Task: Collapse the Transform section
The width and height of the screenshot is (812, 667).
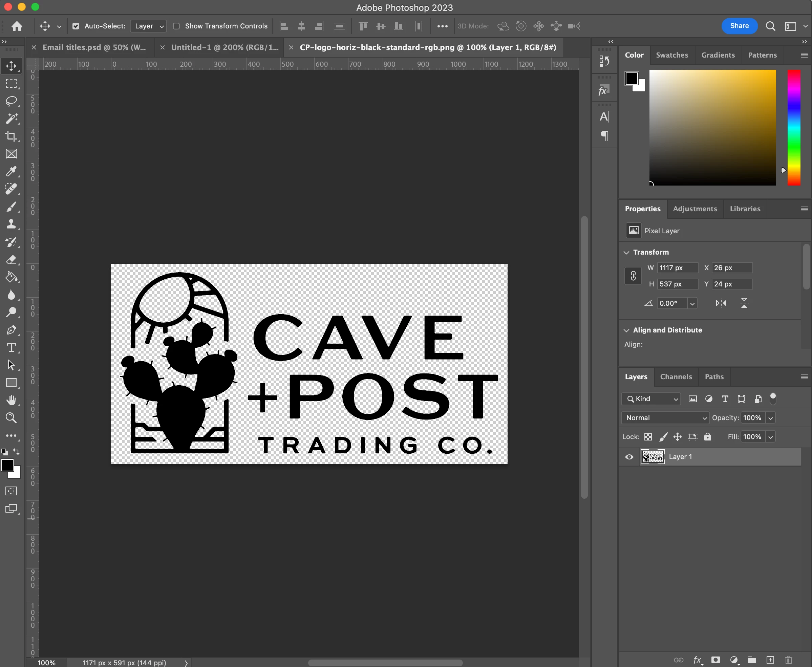Action: (x=626, y=253)
